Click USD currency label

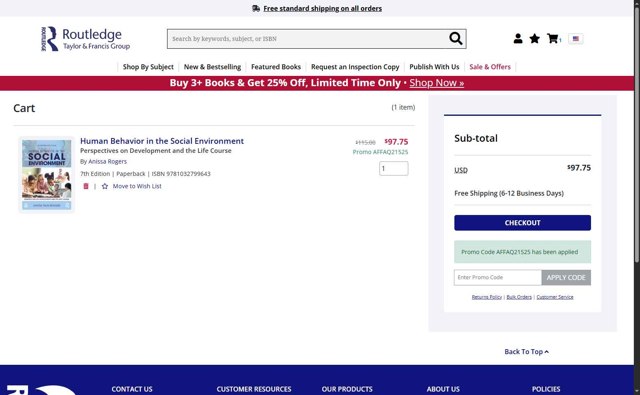[461, 170]
